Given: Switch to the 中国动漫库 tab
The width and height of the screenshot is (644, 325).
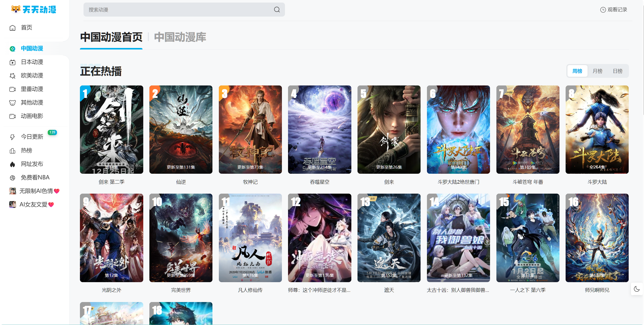Looking at the screenshot, I should (x=180, y=37).
